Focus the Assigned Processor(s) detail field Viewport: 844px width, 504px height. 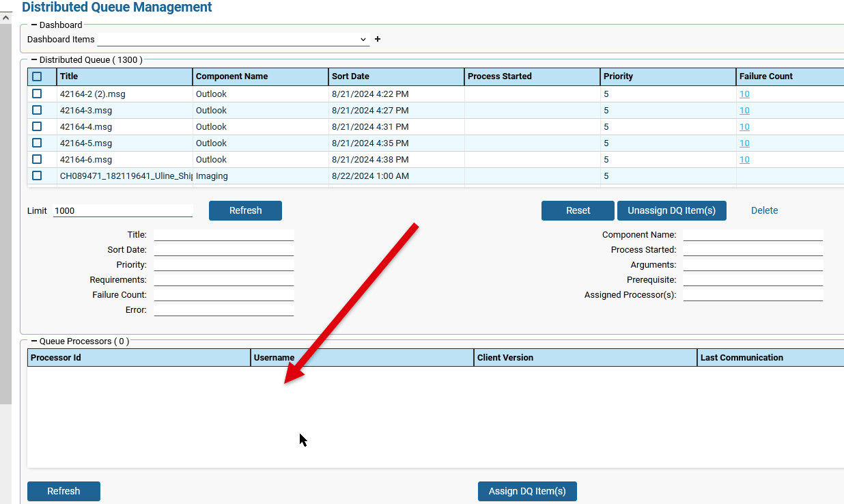tap(753, 294)
